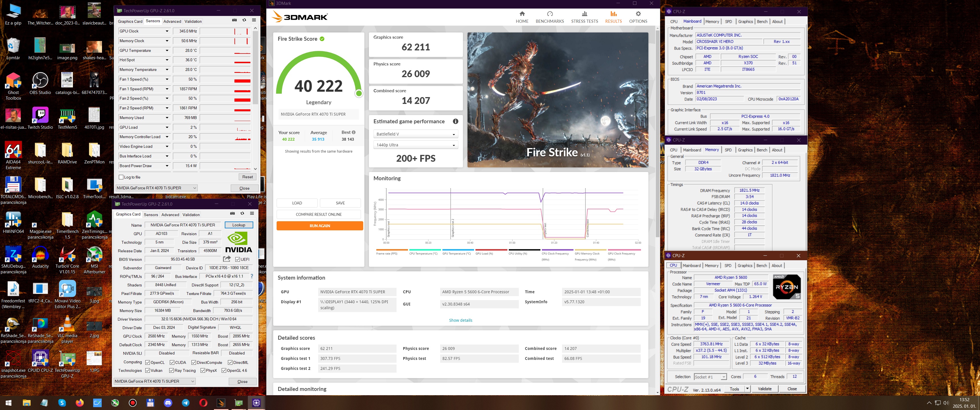This screenshot has width=980, height=410.
Task: Toggle the DirectML checkbox
Action: click(x=230, y=362)
